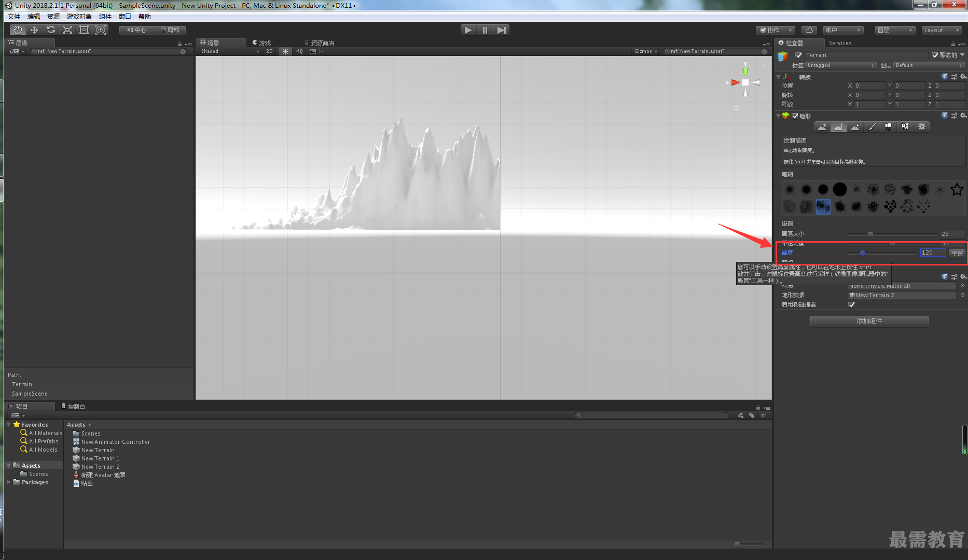Image resolution: width=968 pixels, height=560 pixels.
Task: Choose the Paint Height terrain tool
Action: click(839, 127)
